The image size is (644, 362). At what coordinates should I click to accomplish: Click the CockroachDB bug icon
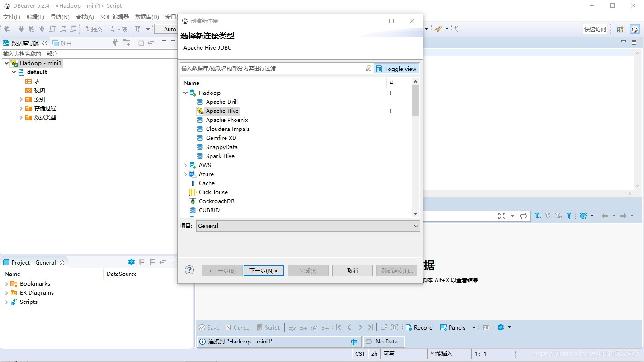(193, 201)
